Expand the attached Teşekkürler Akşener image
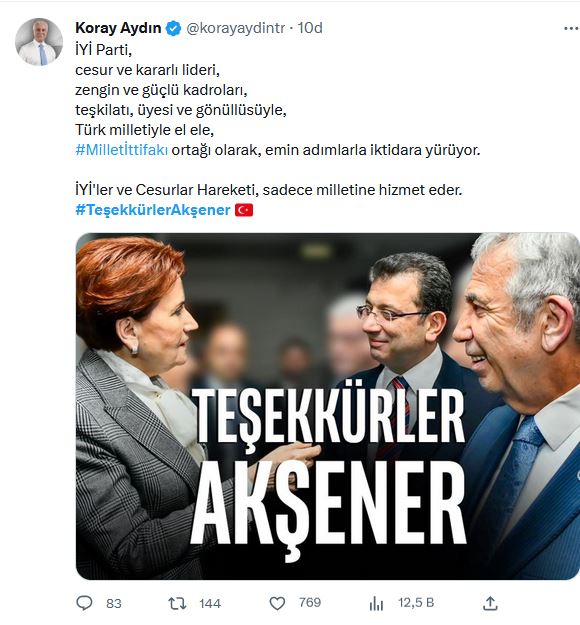580x625 pixels. click(328, 406)
